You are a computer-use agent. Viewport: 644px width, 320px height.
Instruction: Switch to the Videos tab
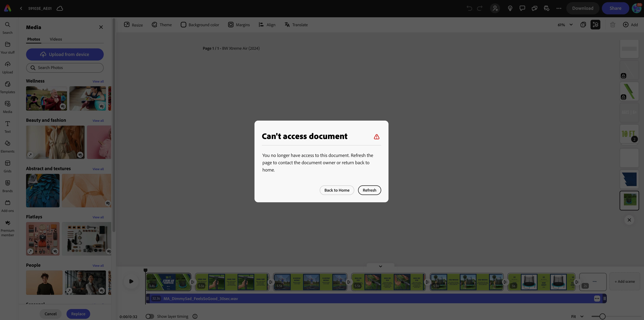56,39
